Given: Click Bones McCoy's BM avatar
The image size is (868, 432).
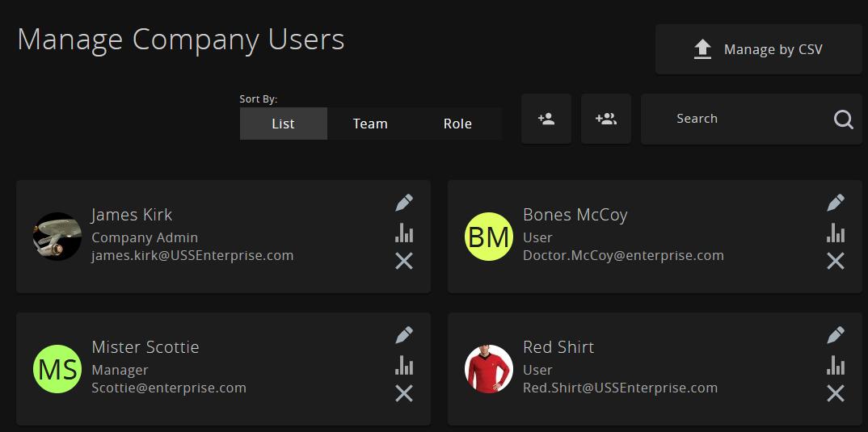Looking at the screenshot, I should (488, 237).
